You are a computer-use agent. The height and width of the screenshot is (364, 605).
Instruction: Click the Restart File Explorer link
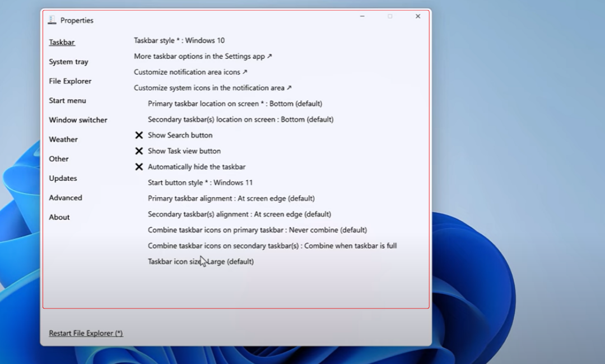click(x=86, y=333)
